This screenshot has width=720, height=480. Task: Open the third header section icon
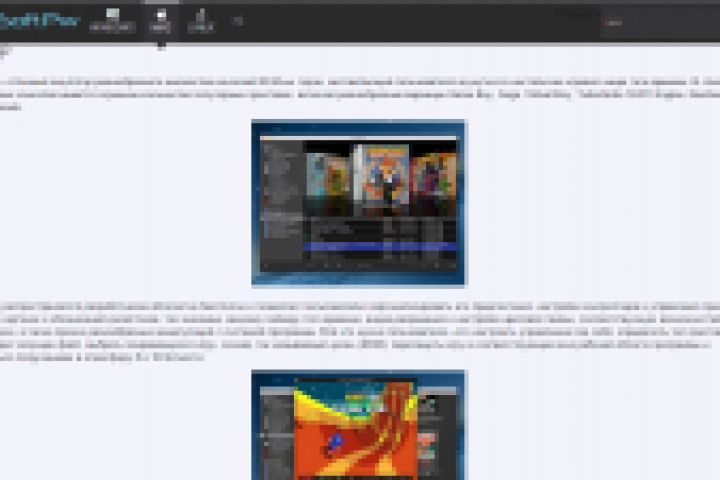point(201,22)
